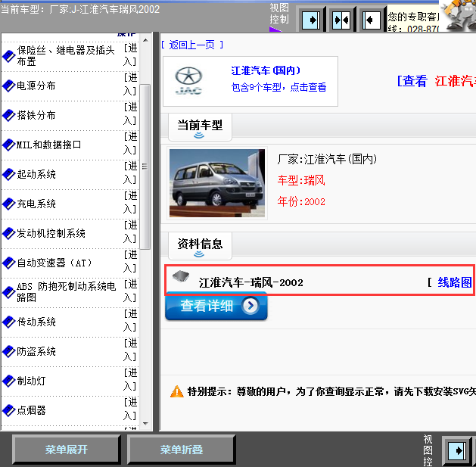Image resolution: width=476 pixels, height=467 pixels.
Task: Click the book icon beside ABS 防抱死制动系统电路图
Action: (8, 292)
